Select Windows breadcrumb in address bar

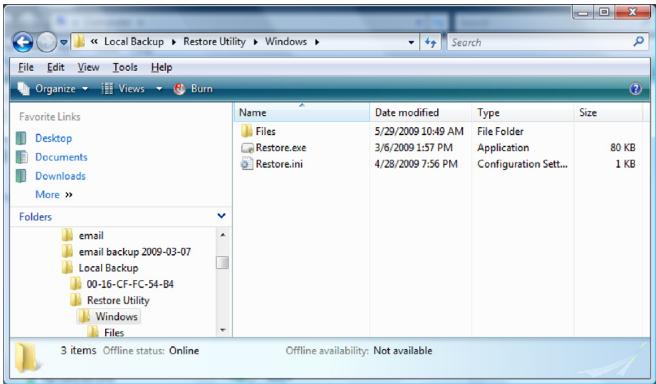[286, 42]
